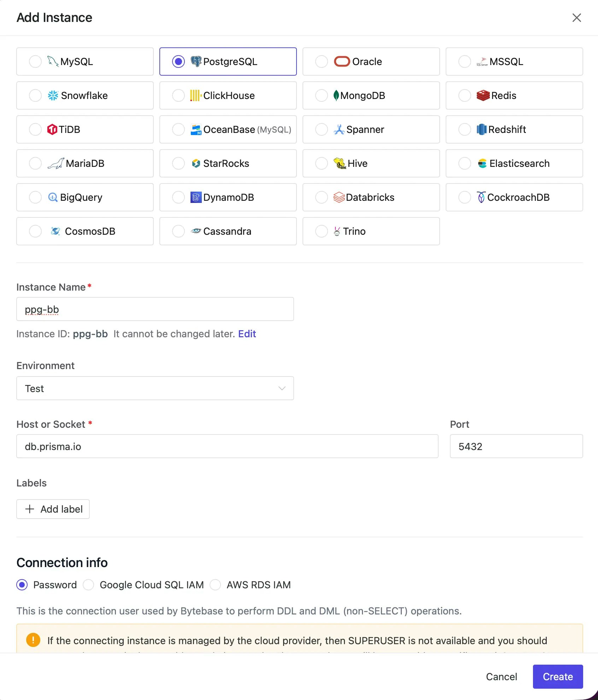The height and width of the screenshot is (700, 598).
Task: Click the Elasticsearch logo icon
Action: click(x=482, y=163)
